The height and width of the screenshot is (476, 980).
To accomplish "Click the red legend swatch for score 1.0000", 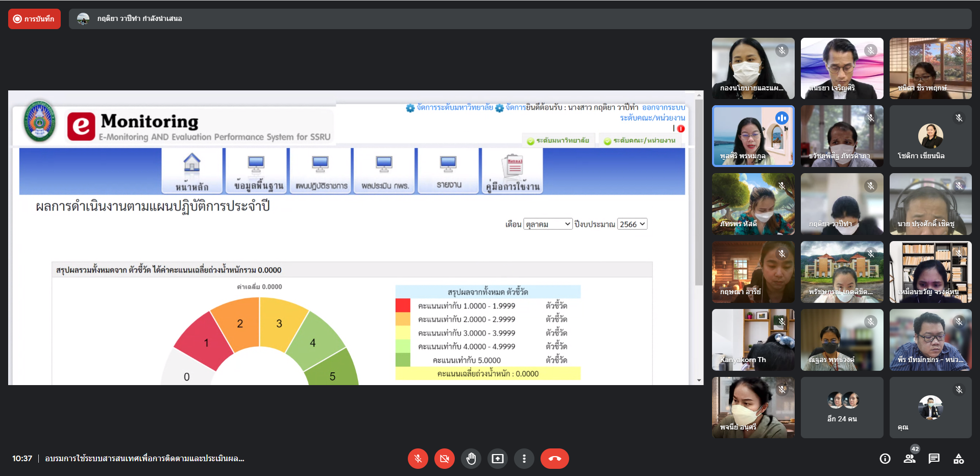I will (403, 305).
